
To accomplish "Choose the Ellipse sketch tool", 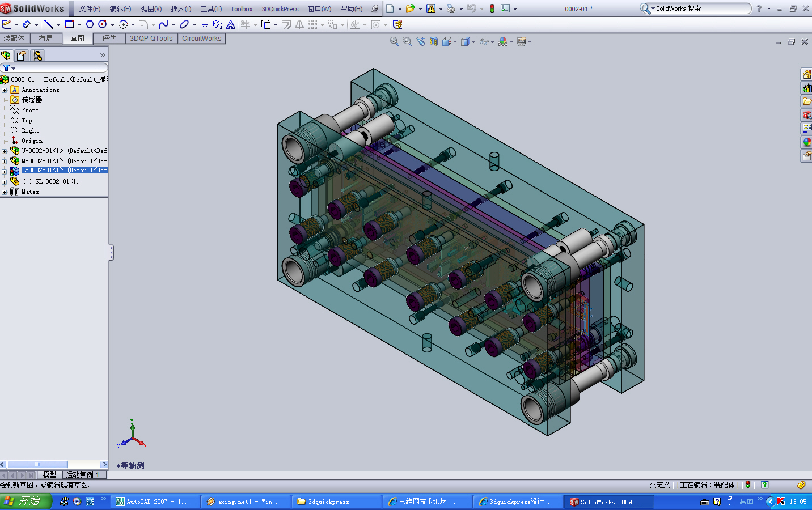I will 184,24.
